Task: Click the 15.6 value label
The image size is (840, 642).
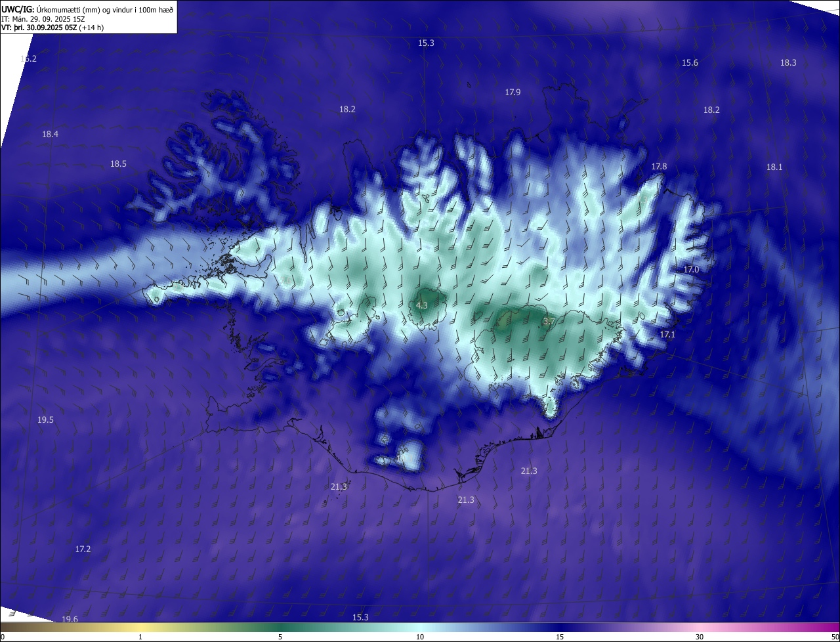Action: pos(690,63)
